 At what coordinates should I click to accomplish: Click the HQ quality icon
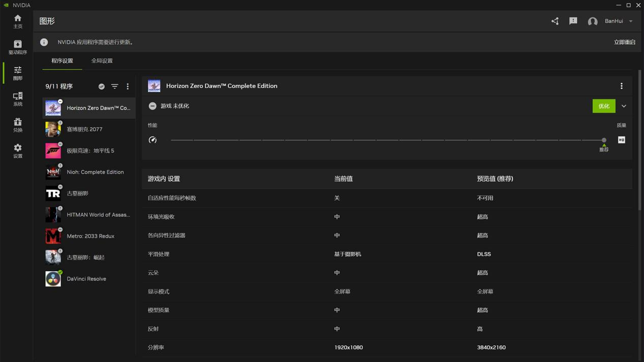point(622,140)
